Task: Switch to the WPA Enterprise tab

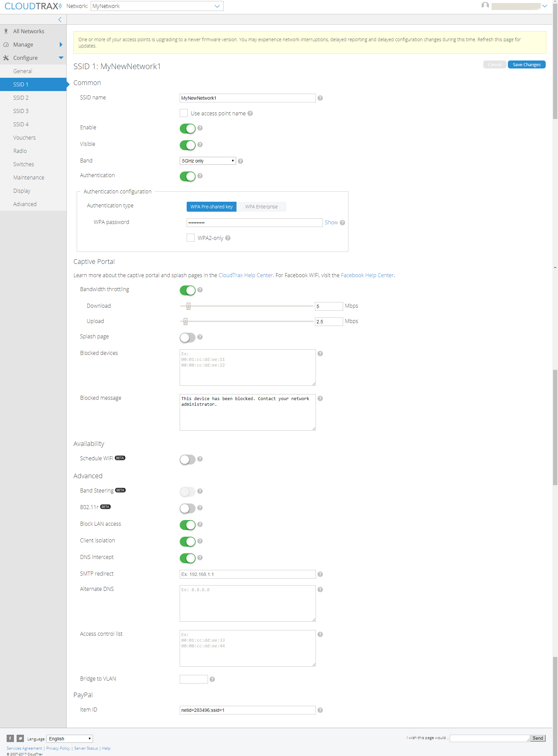Action: 261,207
